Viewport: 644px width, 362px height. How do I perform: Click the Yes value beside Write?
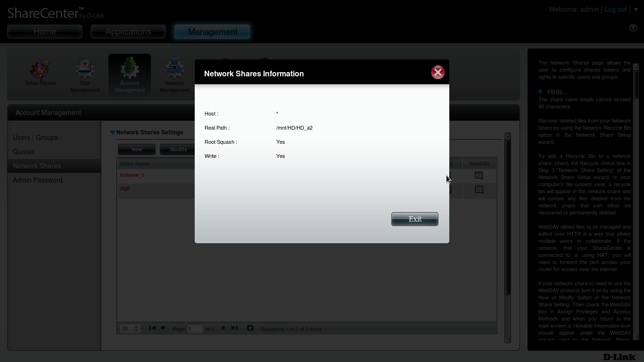point(281,156)
